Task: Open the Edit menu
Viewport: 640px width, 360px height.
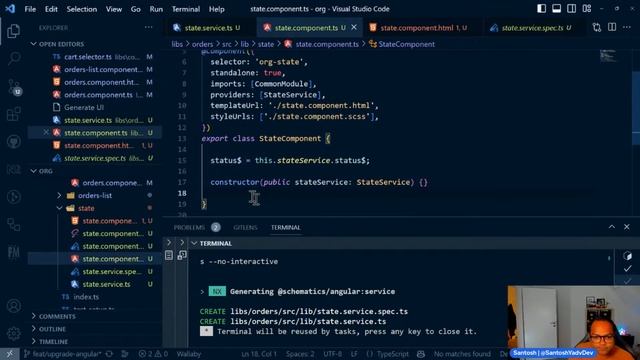Action: pyautogui.click(x=51, y=9)
